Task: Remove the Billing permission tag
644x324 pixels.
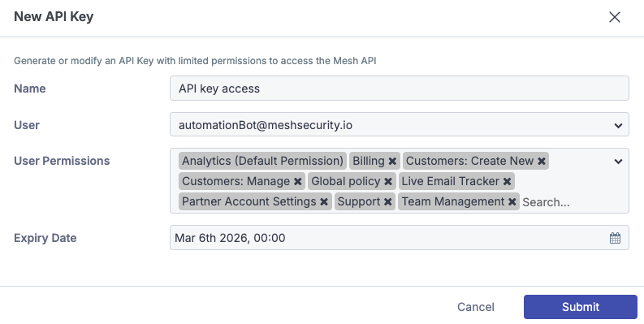Action: pyautogui.click(x=392, y=161)
